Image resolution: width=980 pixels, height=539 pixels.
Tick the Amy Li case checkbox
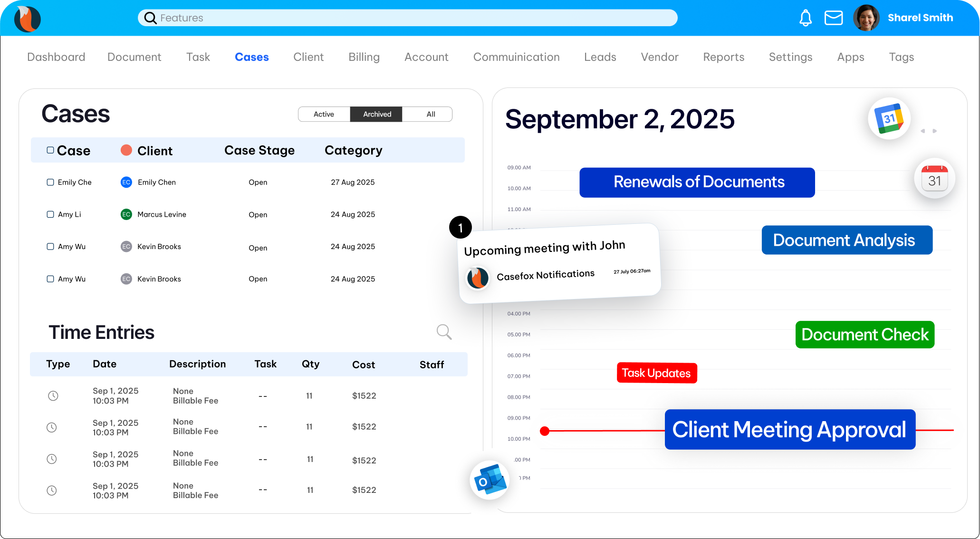50,214
